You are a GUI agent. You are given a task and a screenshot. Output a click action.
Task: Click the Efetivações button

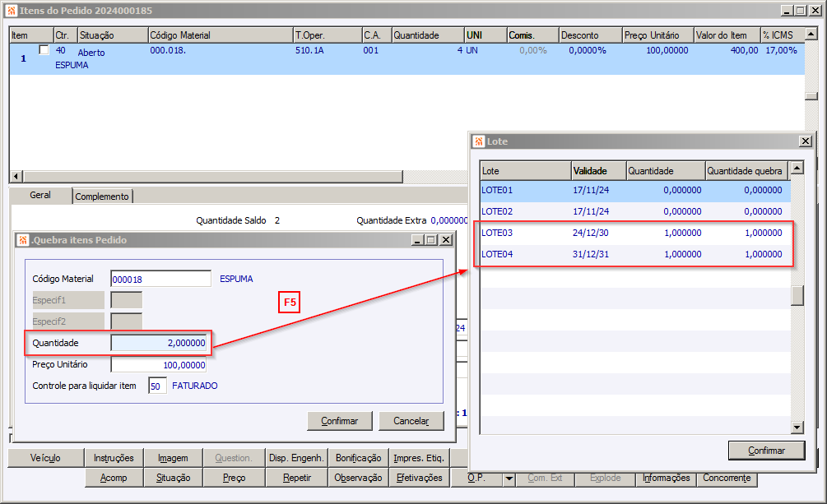coord(420,478)
